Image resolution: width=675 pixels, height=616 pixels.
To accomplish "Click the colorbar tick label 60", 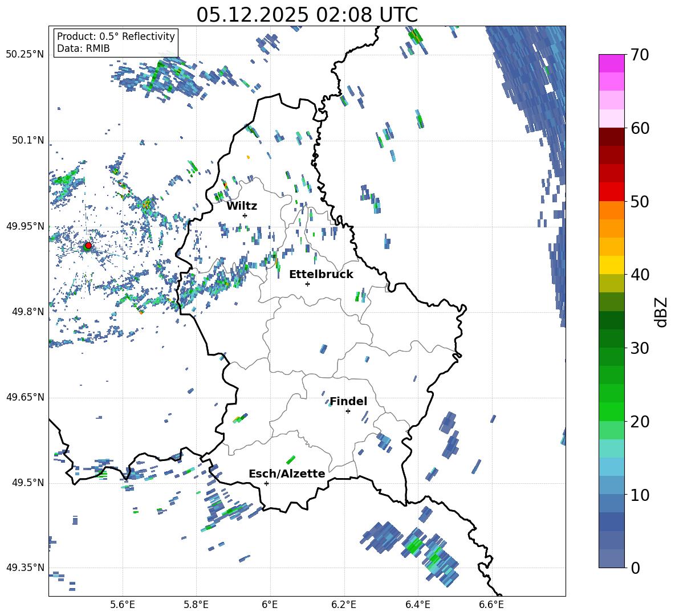I will tap(640, 128).
